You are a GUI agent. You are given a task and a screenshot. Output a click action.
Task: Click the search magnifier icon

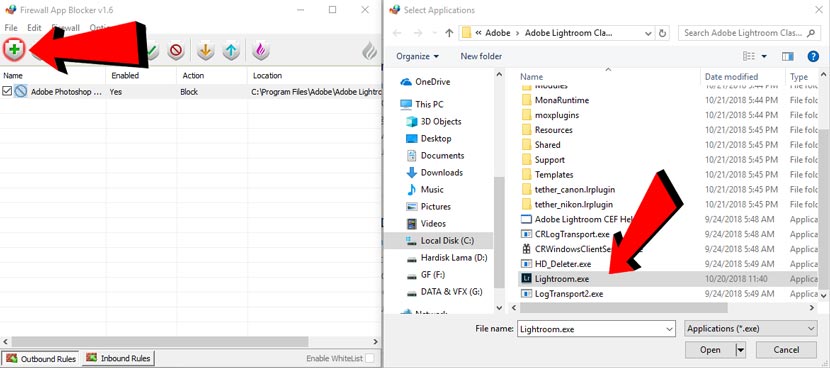[810, 33]
